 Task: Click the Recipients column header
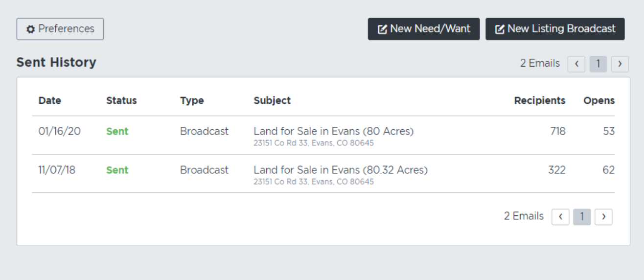click(540, 100)
